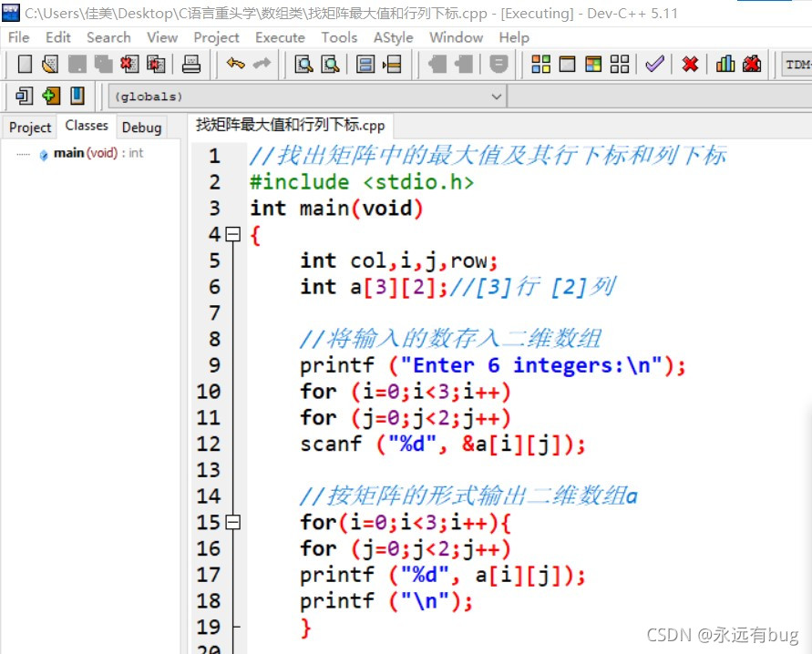Image resolution: width=812 pixels, height=654 pixels.
Task: Click the Save file toolbar icon
Action: [77, 64]
